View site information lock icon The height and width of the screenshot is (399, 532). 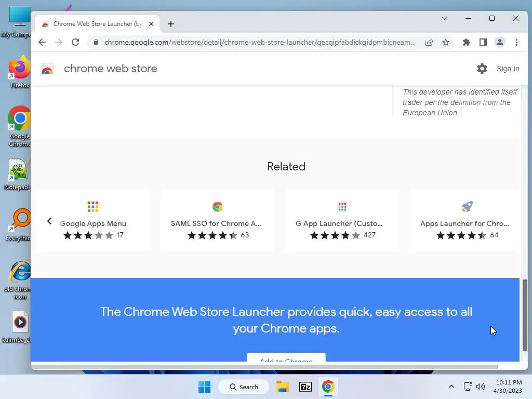click(96, 42)
